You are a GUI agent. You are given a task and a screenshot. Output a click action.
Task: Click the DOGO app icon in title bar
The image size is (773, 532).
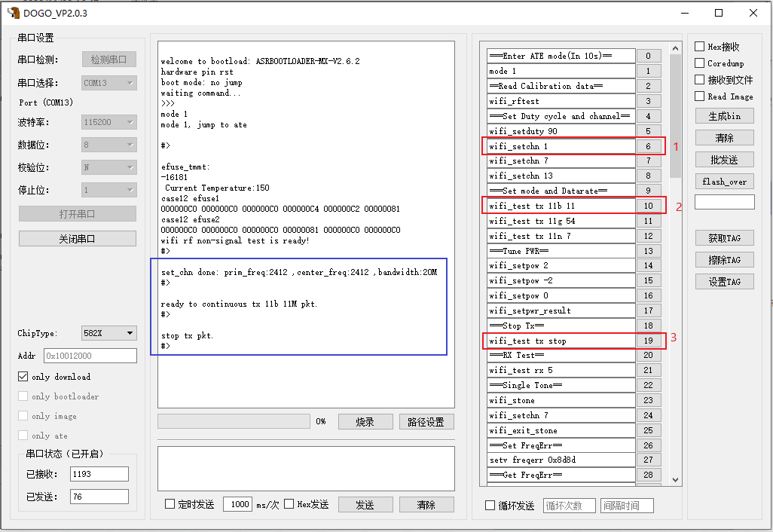(14, 13)
